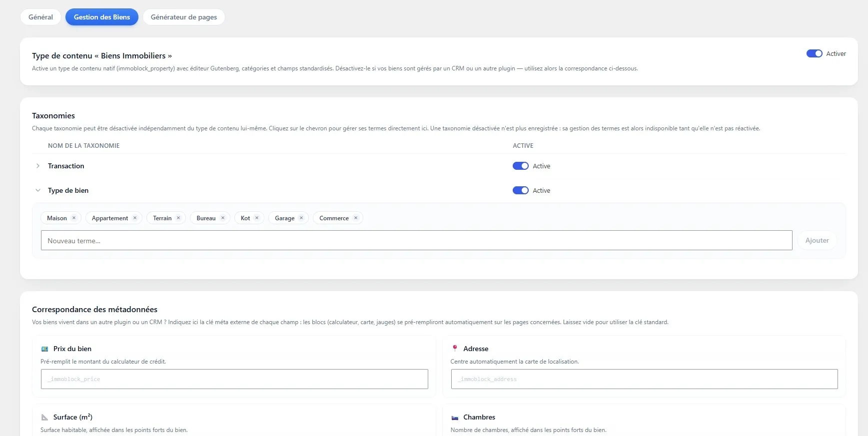The width and height of the screenshot is (868, 436).
Task: Focus the Nouveau terme input field
Action: click(416, 240)
